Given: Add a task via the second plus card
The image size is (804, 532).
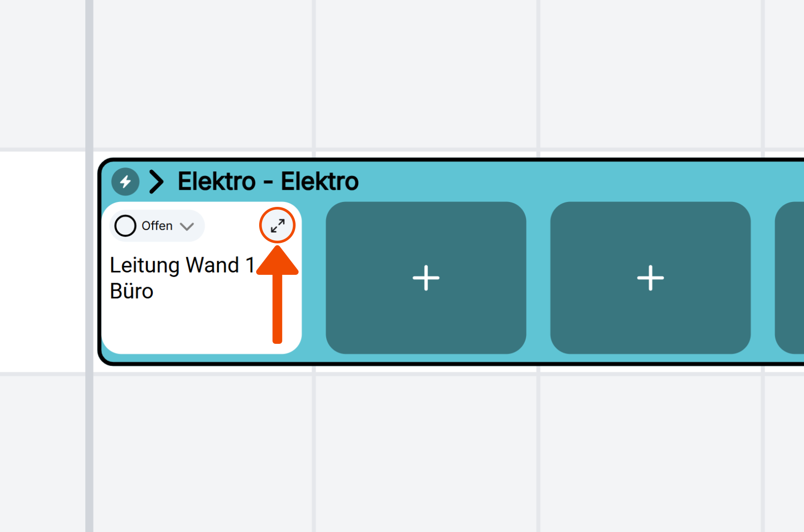Looking at the screenshot, I should (x=650, y=278).
